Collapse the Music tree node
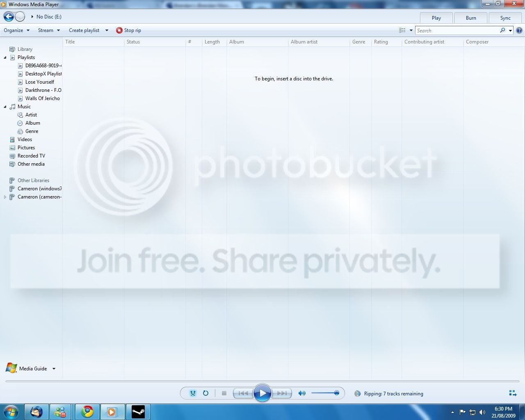The height and width of the screenshot is (420, 525). [x=5, y=107]
